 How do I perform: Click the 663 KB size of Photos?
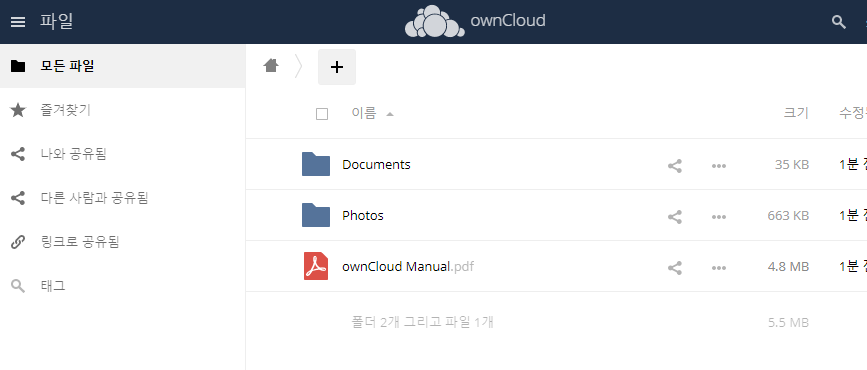(x=788, y=215)
